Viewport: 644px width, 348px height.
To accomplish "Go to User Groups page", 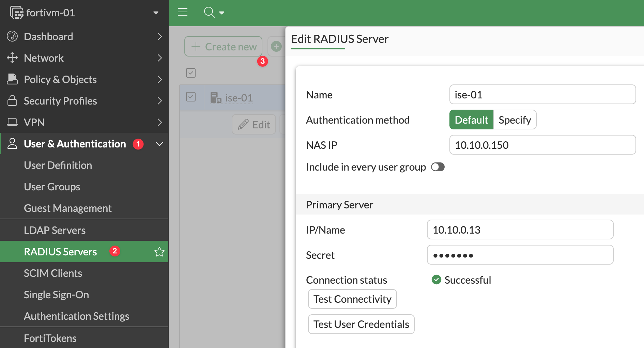I will (52, 187).
